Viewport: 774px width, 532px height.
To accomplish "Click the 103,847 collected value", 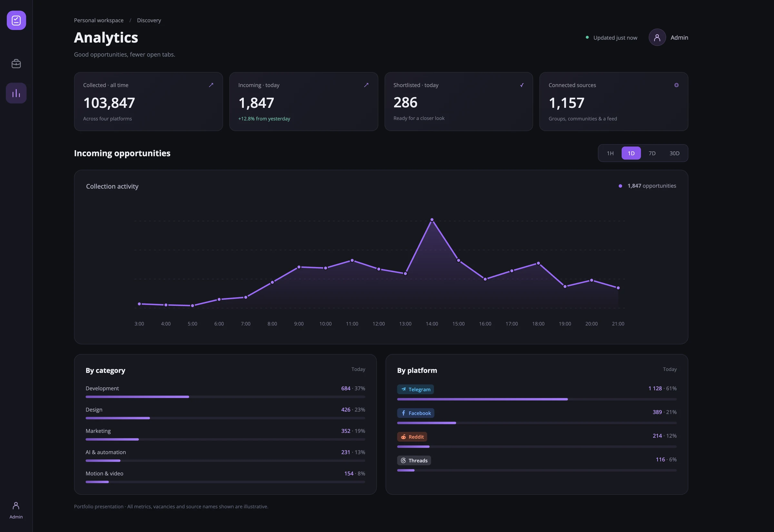I will [x=109, y=103].
